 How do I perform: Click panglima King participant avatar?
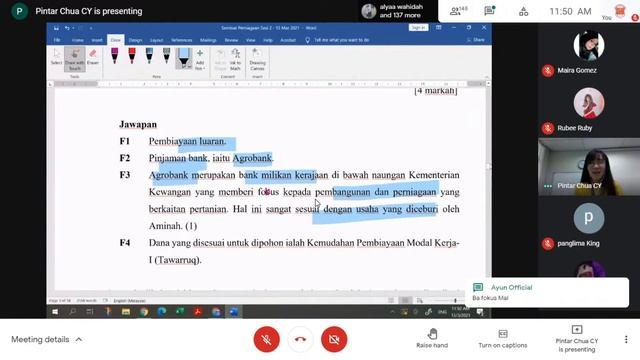589,218
